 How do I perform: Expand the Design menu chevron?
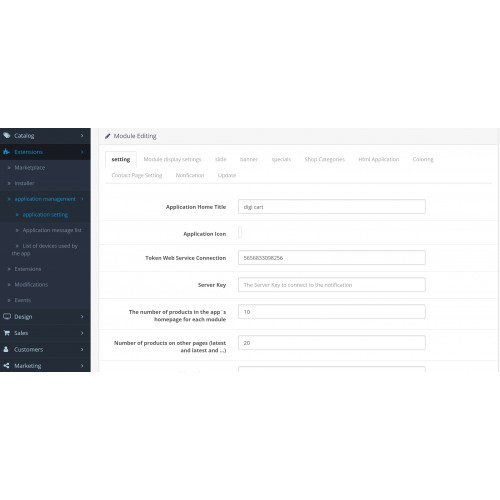coord(82,316)
